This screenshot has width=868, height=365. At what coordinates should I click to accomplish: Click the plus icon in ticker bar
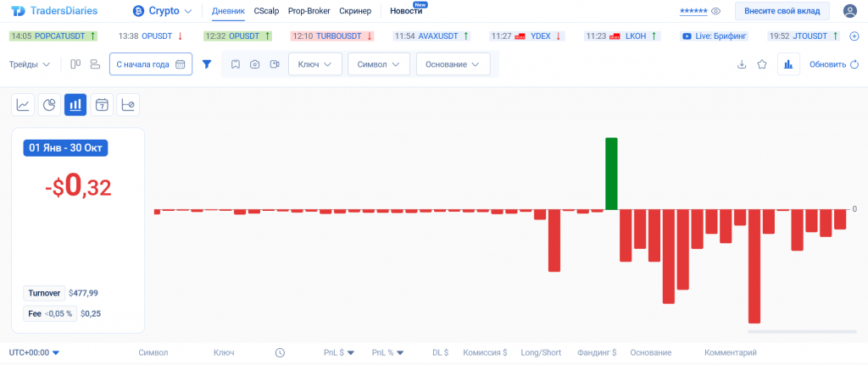pos(854,36)
